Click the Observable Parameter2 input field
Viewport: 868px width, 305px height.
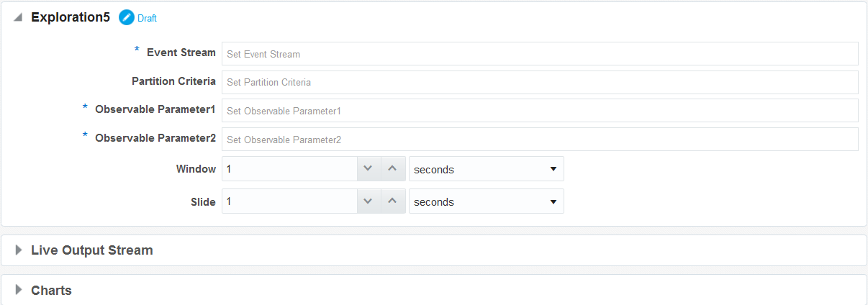[540, 140]
